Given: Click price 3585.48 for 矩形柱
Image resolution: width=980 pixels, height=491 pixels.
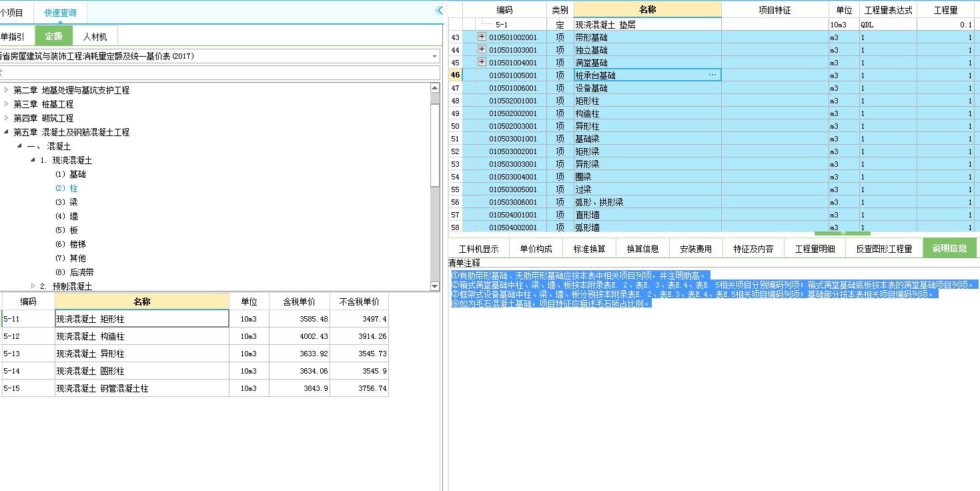Looking at the screenshot, I should click(300, 319).
